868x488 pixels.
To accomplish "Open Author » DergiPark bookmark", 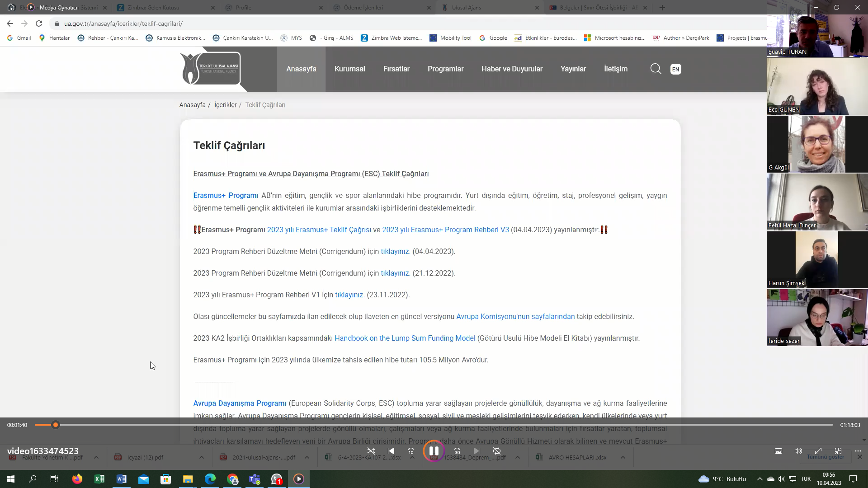I will click(x=681, y=38).
